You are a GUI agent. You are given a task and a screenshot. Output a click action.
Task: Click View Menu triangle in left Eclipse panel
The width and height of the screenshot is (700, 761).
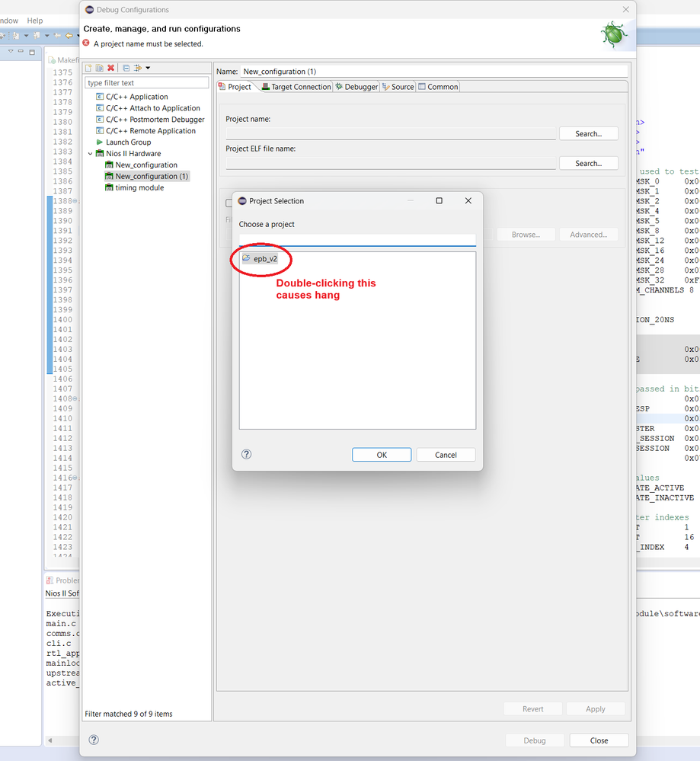click(x=11, y=51)
